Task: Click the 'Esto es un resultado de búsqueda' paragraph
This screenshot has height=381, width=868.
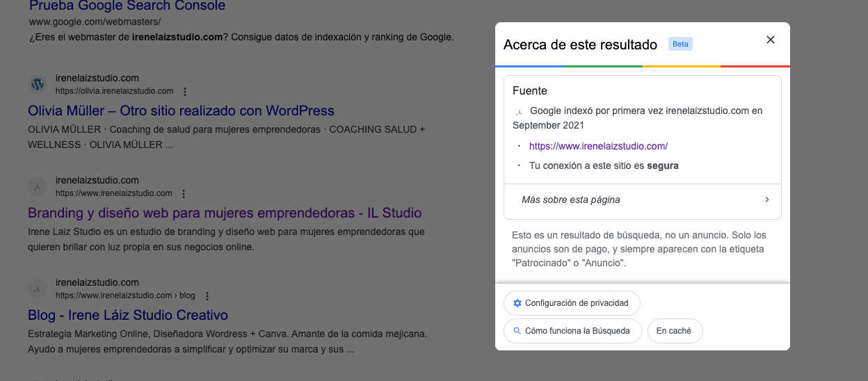Action: (x=639, y=250)
